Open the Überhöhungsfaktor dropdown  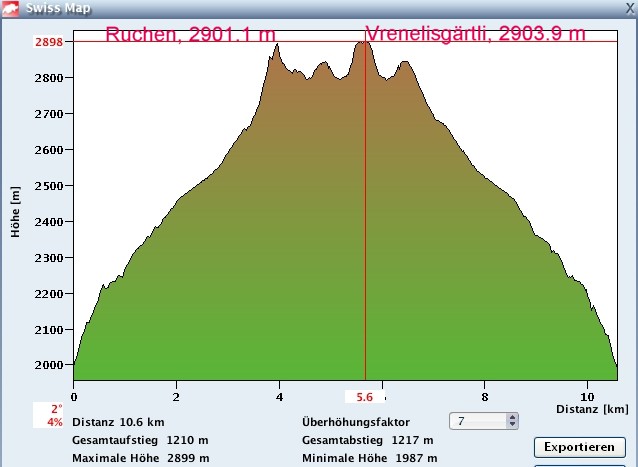coord(483,422)
